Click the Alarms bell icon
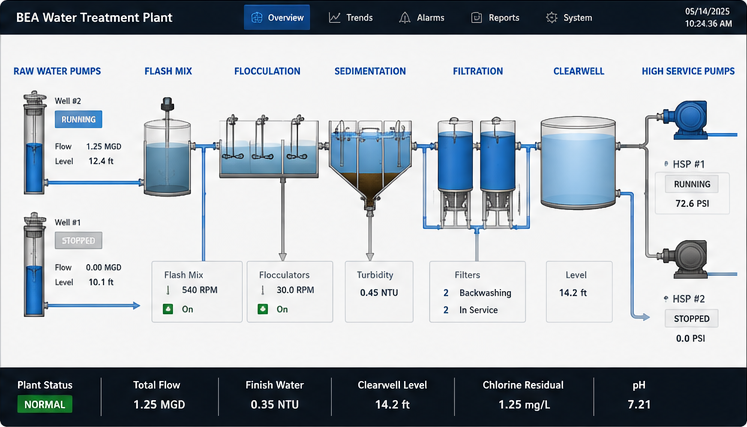747x427 pixels. pos(404,18)
